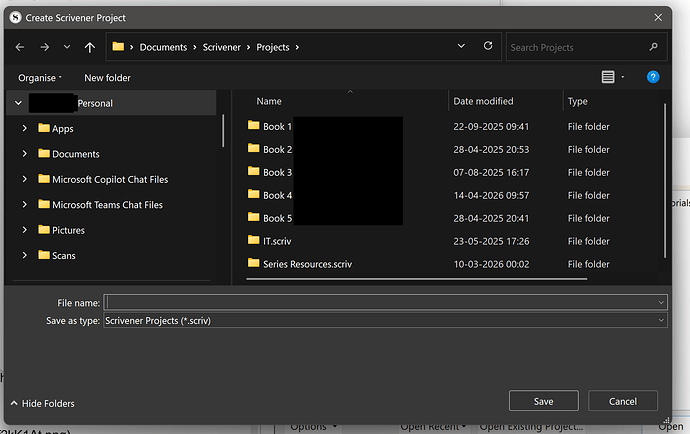Open recent locations dropdown arrow
Screen dimensions: 690x434
[67, 47]
